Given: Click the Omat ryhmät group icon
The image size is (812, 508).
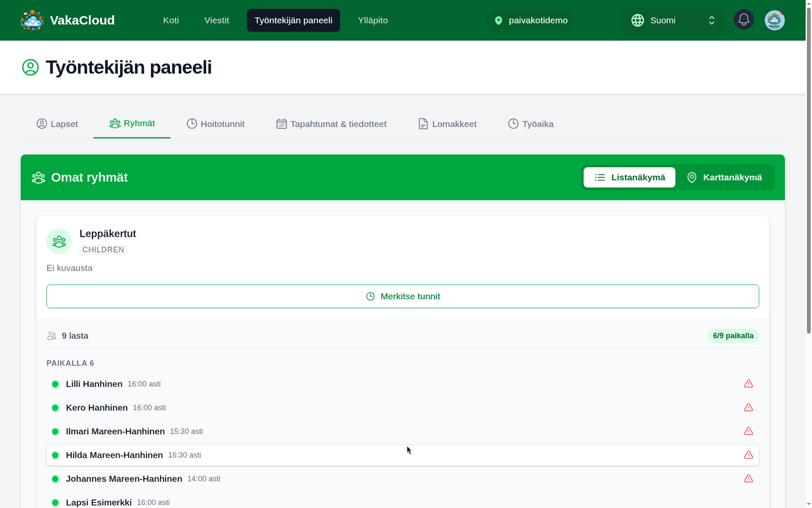Looking at the screenshot, I should pos(39,178).
